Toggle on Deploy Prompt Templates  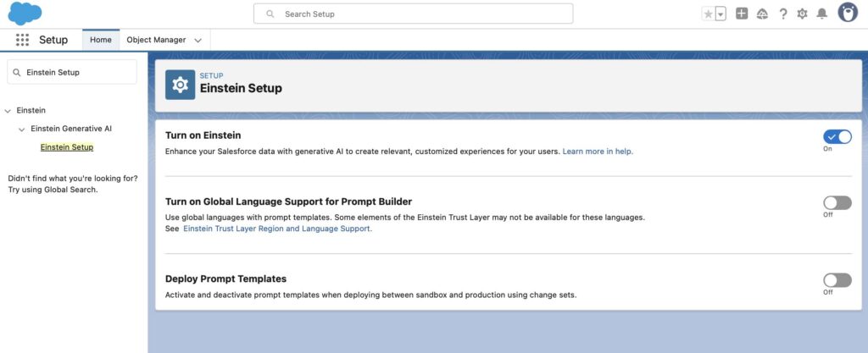tap(837, 280)
